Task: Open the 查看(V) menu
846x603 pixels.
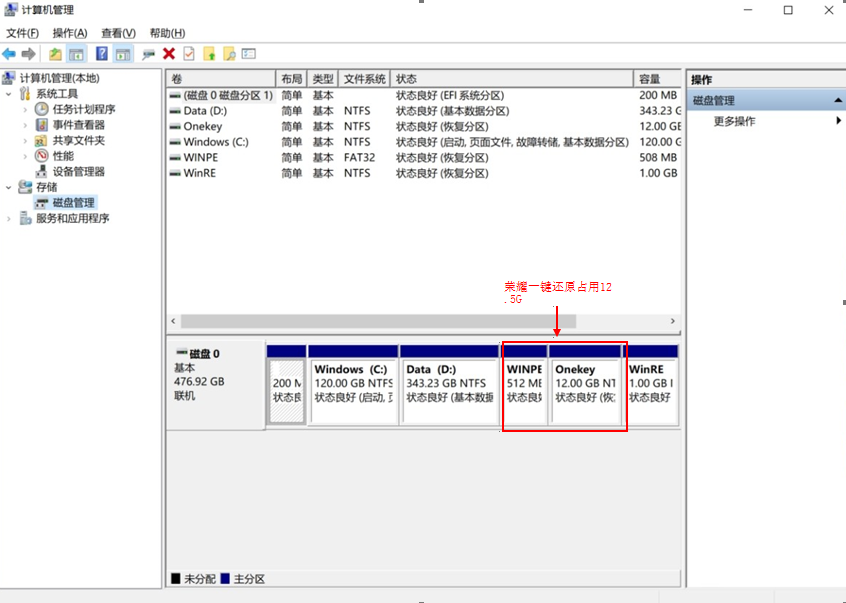Action: click(x=118, y=33)
